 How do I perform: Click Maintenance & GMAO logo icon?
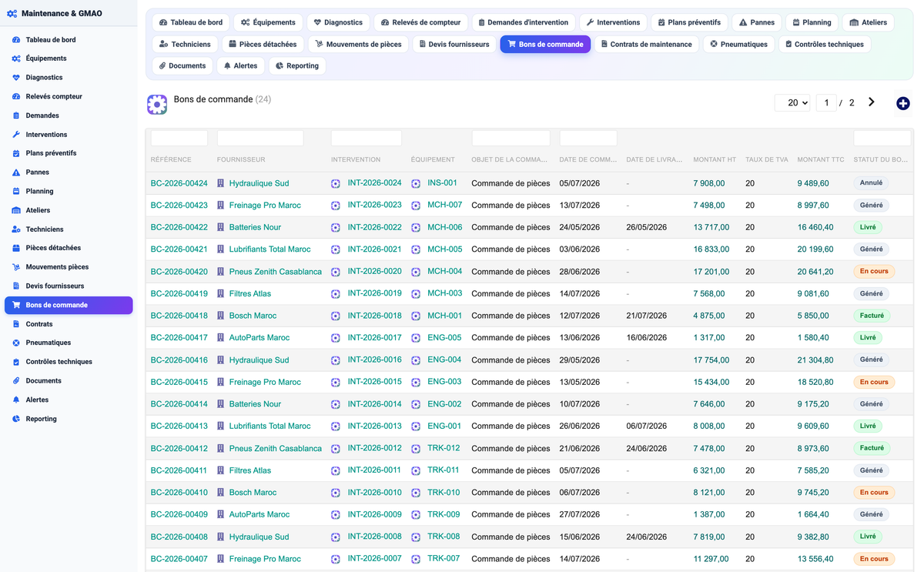pyautogui.click(x=12, y=14)
